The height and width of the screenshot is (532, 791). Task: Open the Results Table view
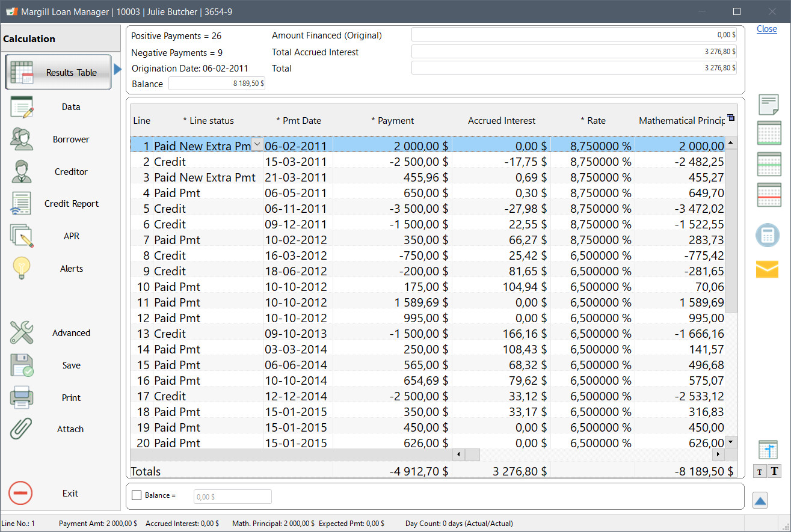coord(58,72)
